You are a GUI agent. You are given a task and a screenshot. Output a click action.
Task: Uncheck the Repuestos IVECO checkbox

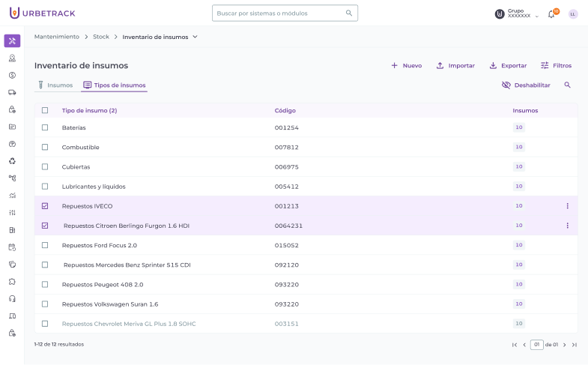coord(45,206)
